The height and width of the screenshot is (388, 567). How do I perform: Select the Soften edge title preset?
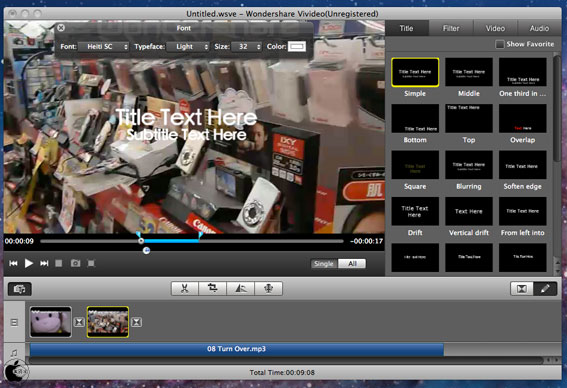click(x=523, y=165)
